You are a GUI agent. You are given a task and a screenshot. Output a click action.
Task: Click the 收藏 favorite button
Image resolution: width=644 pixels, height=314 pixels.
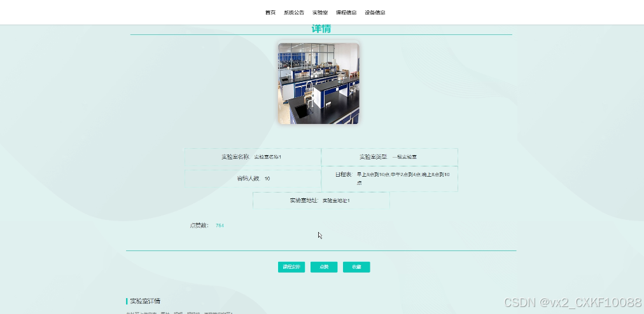click(356, 267)
